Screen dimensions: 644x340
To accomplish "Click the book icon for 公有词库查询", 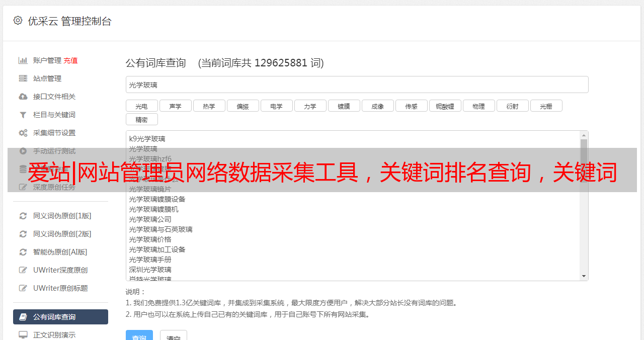I will tap(23, 317).
